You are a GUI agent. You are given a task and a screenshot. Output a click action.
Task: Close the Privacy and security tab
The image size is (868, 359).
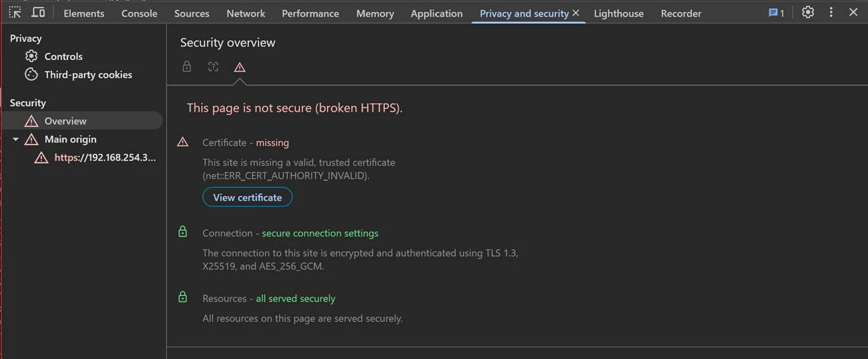coord(576,13)
